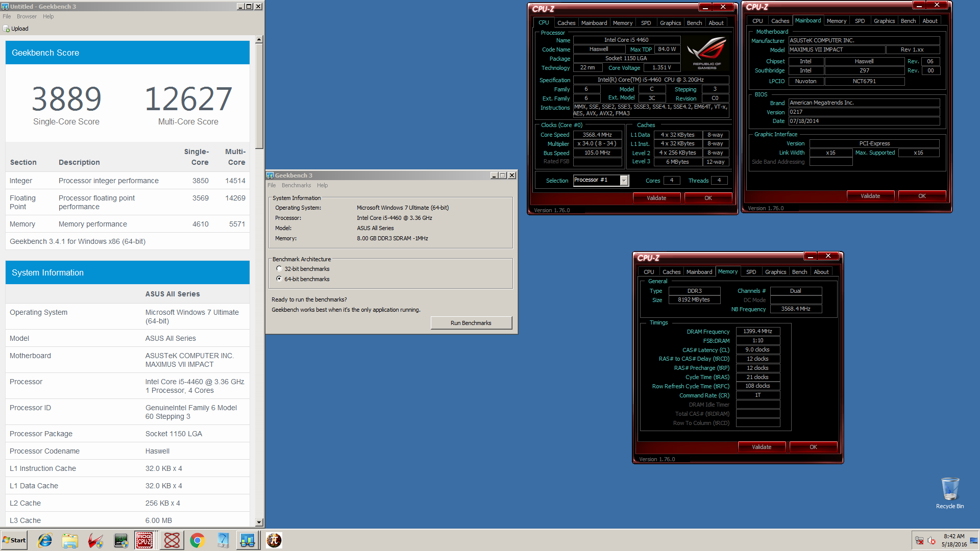Viewport: 980px width, 551px height.
Task: Open the Super Pi icon in taskbar
Action: [x=274, y=540]
